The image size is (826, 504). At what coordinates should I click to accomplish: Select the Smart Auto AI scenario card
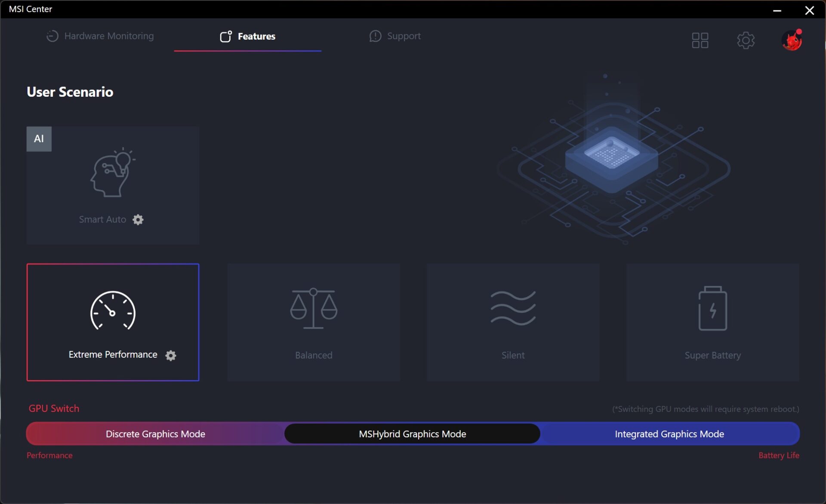(113, 185)
